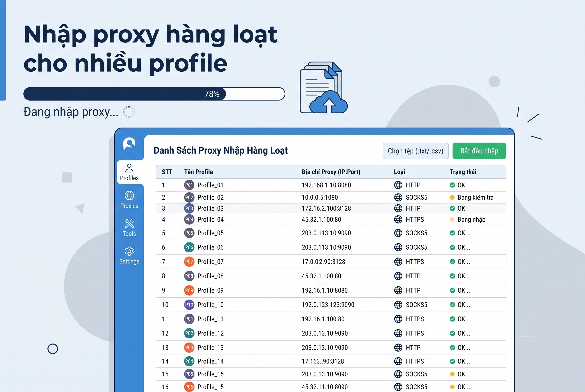Viewport: 585px width, 392px height.
Task: Select proxy address 17.163..90:3128
Action: [x=323, y=361]
